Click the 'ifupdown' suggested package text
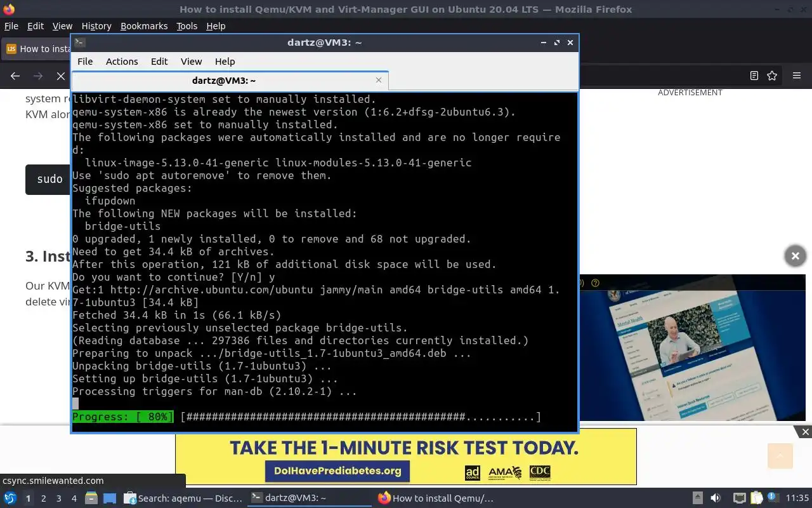812x508 pixels. click(x=110, y=201)
